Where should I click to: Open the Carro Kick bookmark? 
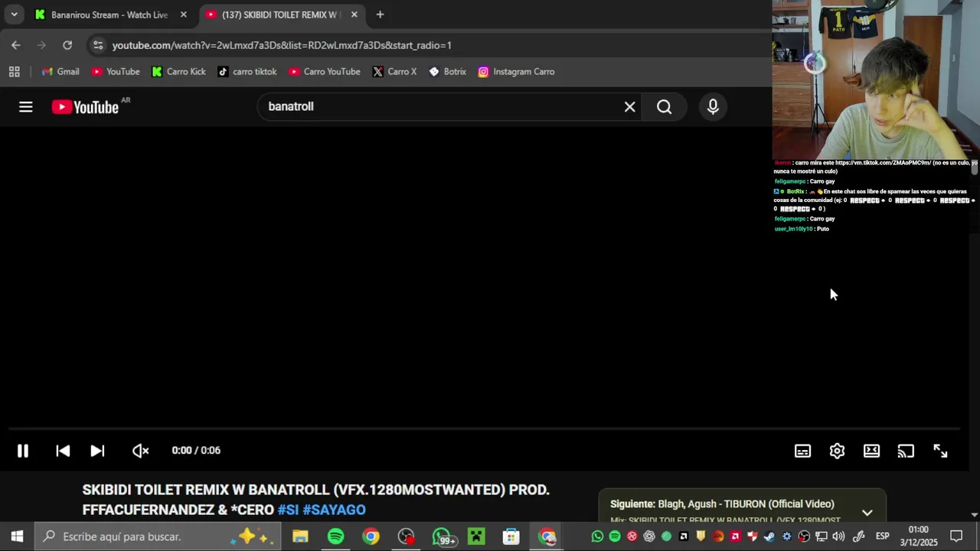click(x=178, y=72)
